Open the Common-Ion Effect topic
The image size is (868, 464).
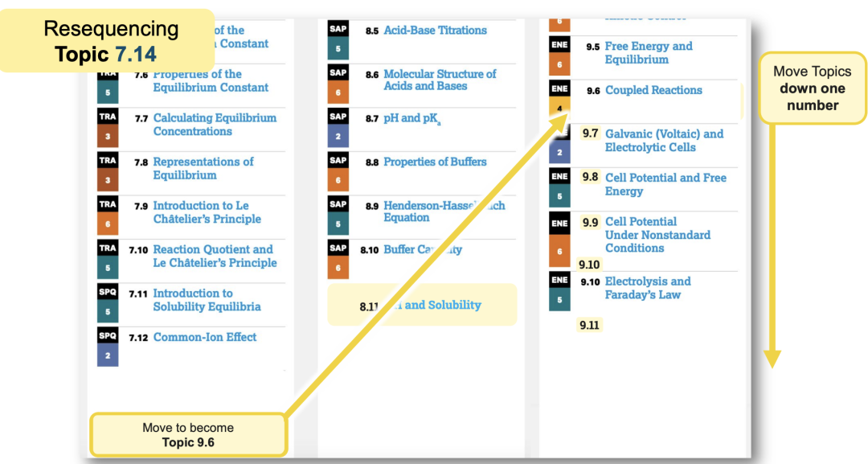pos(205,337)
